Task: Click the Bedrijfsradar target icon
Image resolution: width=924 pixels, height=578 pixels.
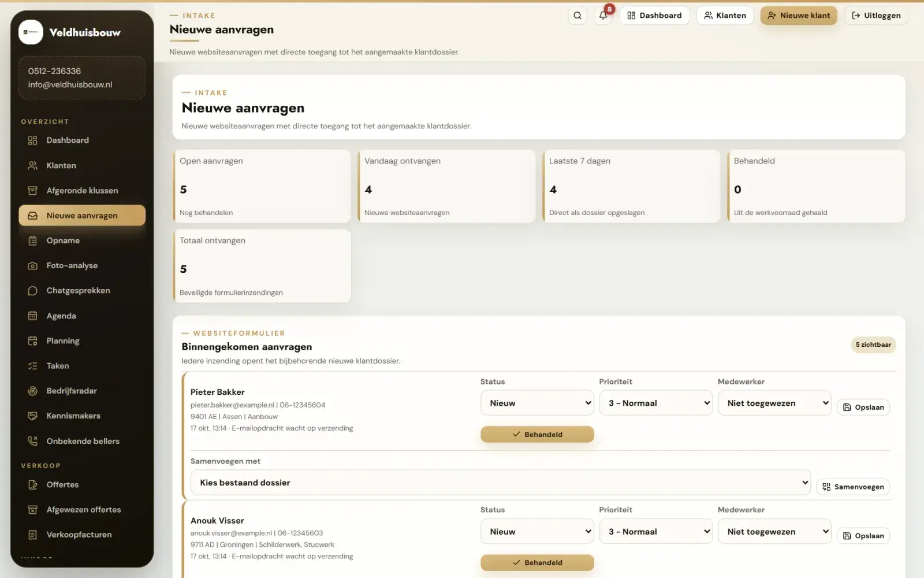Action: [32, 391]
